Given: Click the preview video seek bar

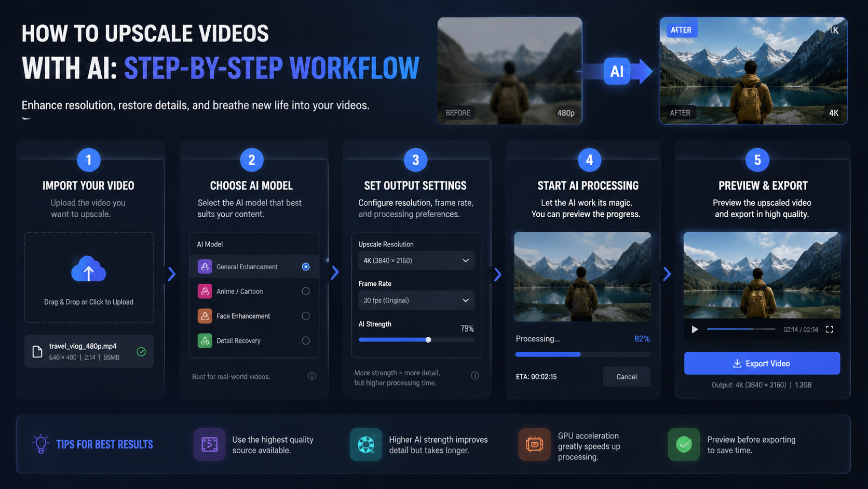Looking at the screenshot, I should tap(741, 329).
